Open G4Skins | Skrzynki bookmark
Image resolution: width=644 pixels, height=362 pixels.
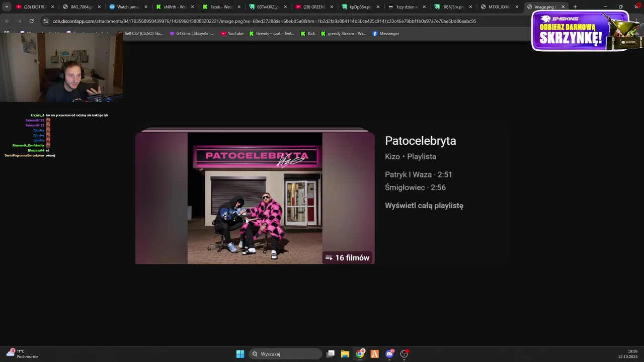coord(192,34)
